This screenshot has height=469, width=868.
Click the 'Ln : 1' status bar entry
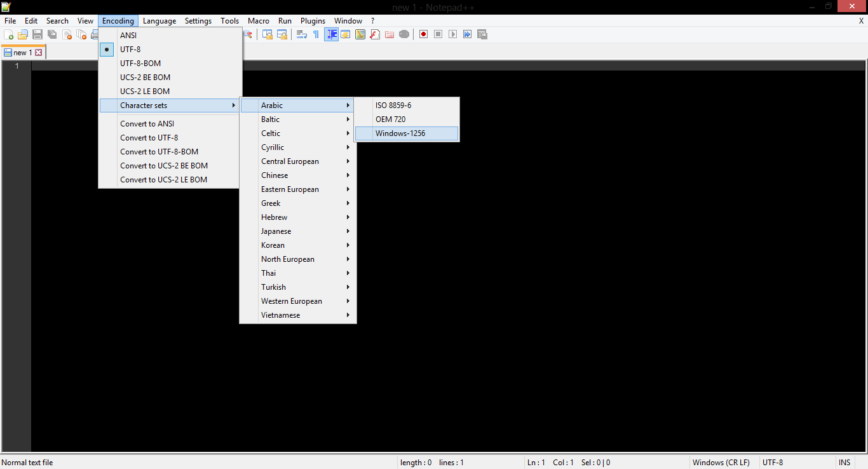click(x=536, y=463)
